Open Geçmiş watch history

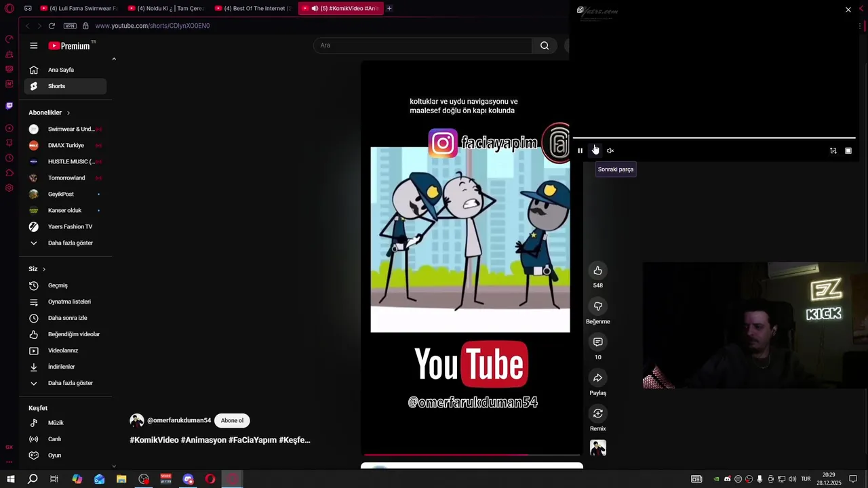65,285
